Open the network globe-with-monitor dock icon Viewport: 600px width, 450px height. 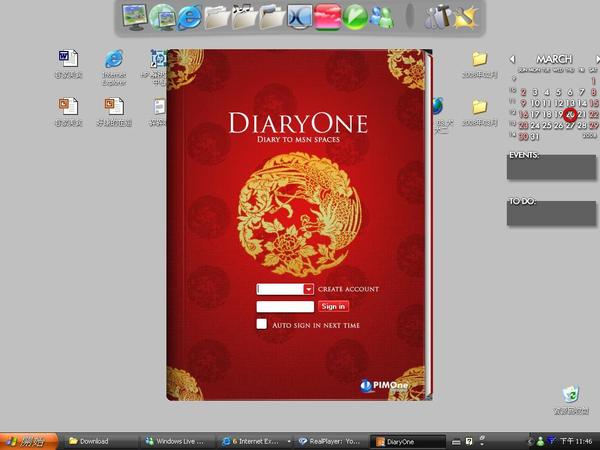[163, 17]
